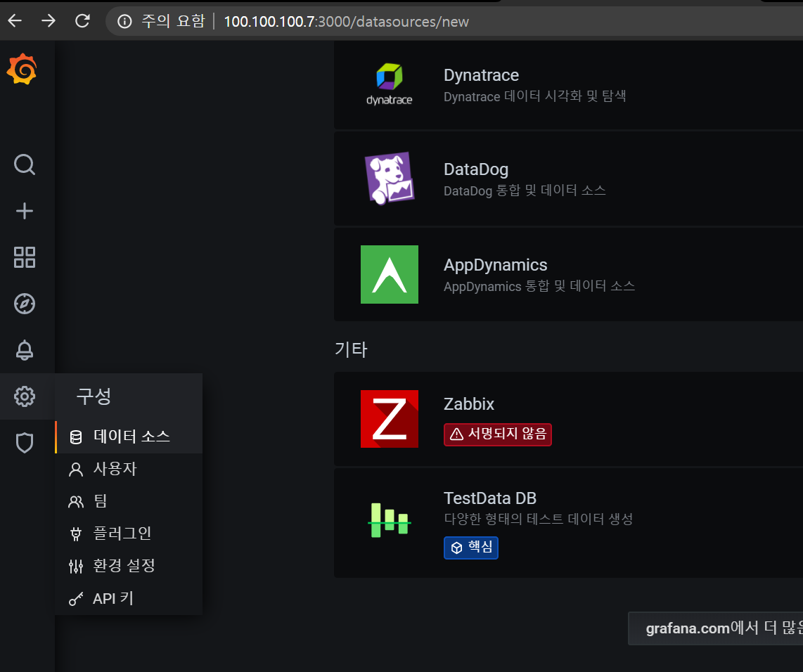Click the cube icon in 핵심 badge
The height and width of the screenshot is (672, 803).
point(456,548)
